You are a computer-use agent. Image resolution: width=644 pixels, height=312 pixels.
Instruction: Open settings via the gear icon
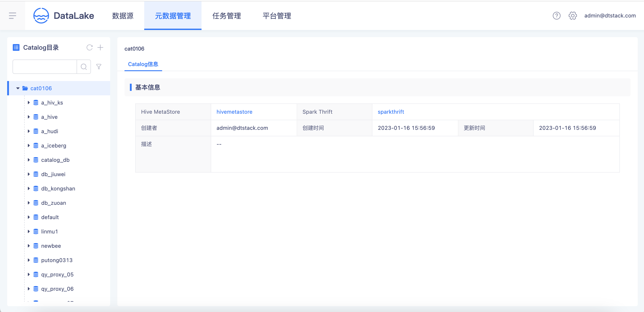(x=573, y=16)
